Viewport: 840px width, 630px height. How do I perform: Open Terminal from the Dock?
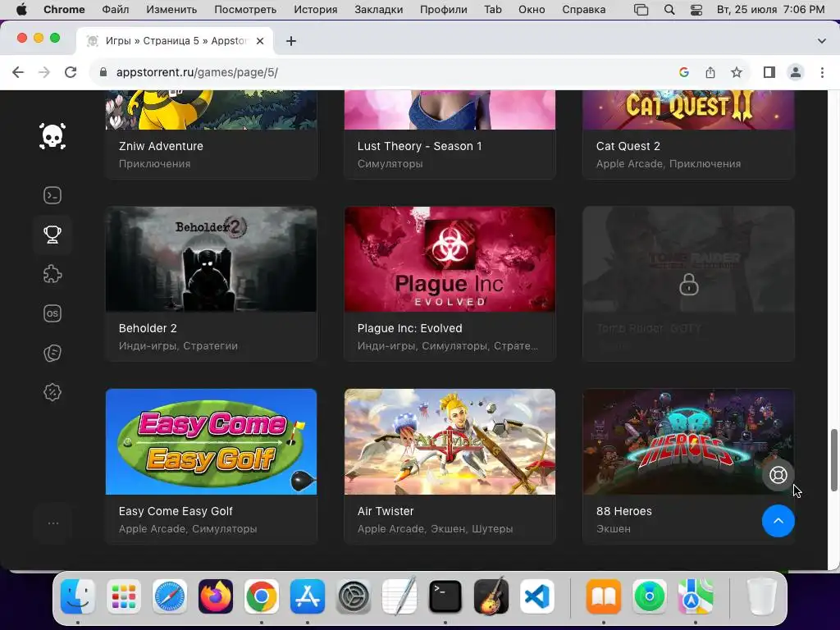445,596
